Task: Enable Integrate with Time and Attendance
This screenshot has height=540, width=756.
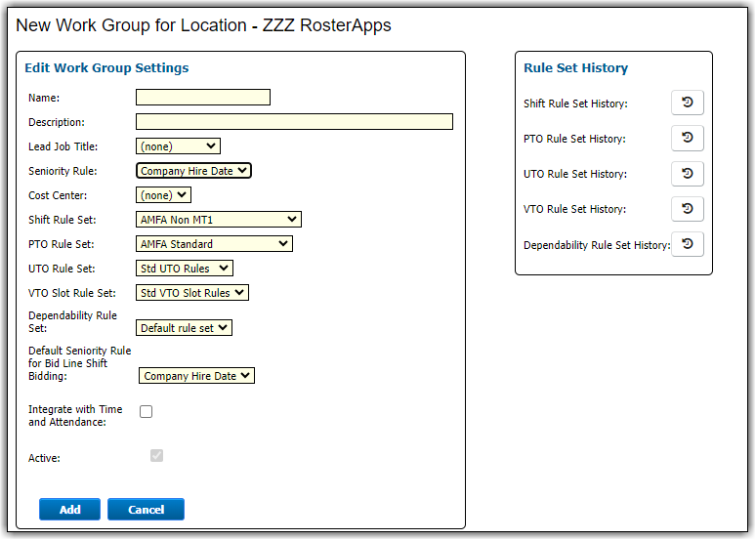Action: pyautogui.click(x=147, y=412)
